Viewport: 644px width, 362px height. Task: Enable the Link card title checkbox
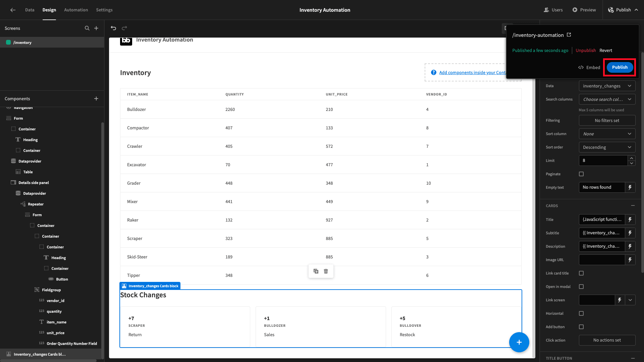coord(581,273)
